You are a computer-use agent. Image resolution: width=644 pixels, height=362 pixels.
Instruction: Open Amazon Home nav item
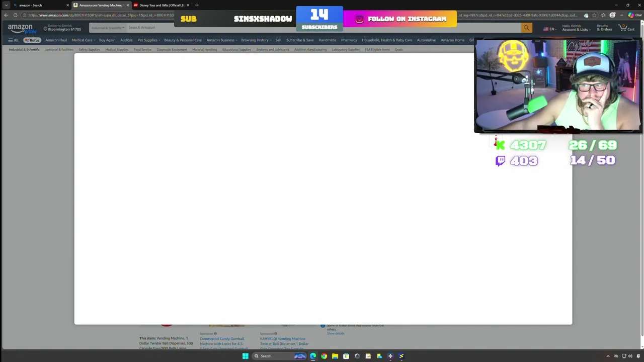[x=452, y=40]
